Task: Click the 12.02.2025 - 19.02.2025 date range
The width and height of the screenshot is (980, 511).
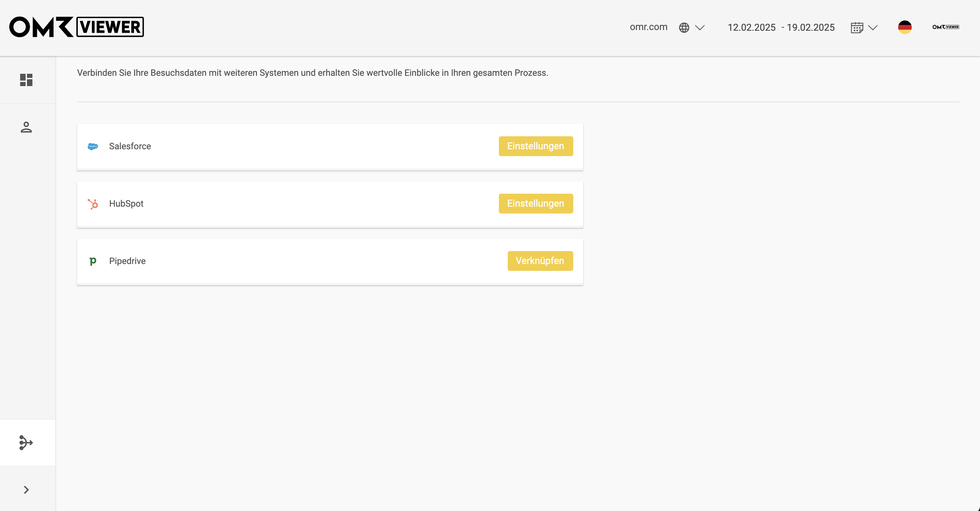Action: [781, 27]
